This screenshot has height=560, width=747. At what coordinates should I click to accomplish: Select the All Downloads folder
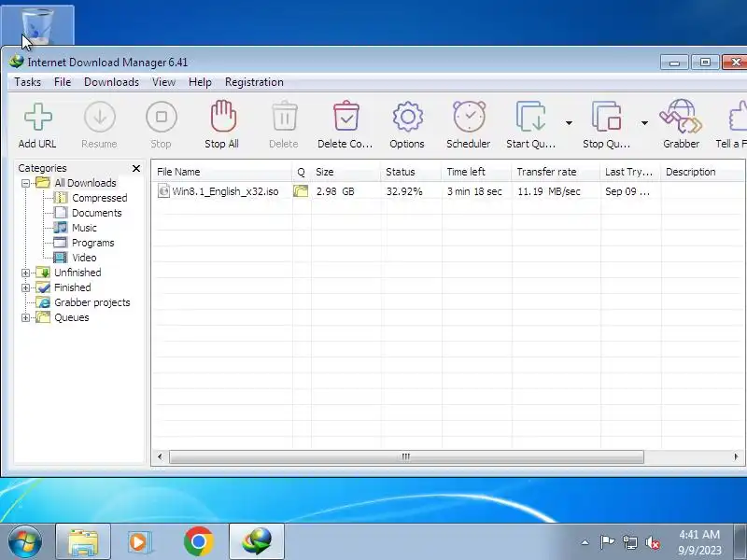[x=85, y=183]
